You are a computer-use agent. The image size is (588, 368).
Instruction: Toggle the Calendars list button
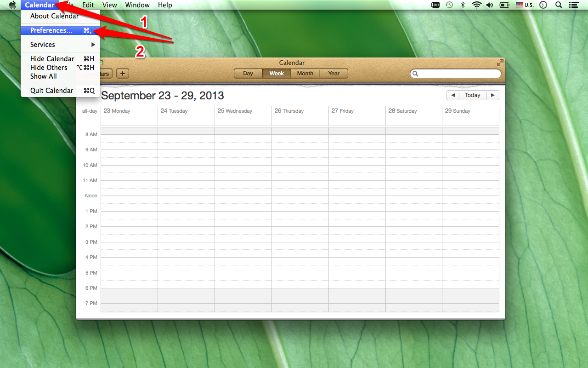(x=106, y=74)
